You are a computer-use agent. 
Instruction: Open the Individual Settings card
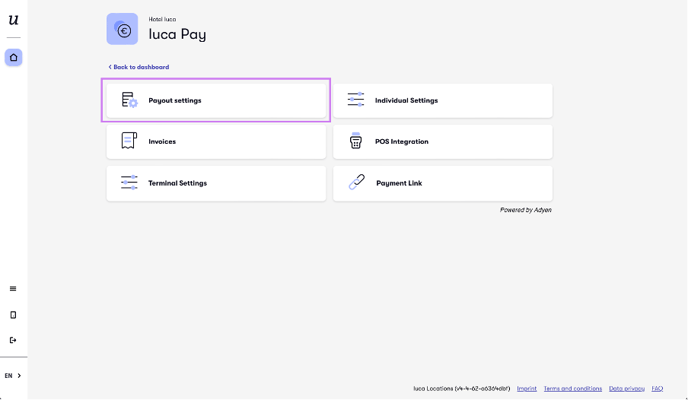point(443,100)
